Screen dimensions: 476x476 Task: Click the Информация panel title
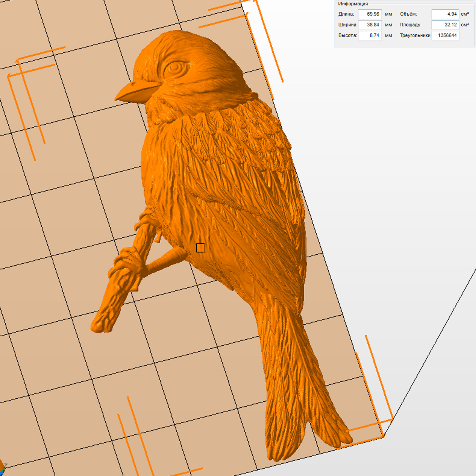point(353,4)
